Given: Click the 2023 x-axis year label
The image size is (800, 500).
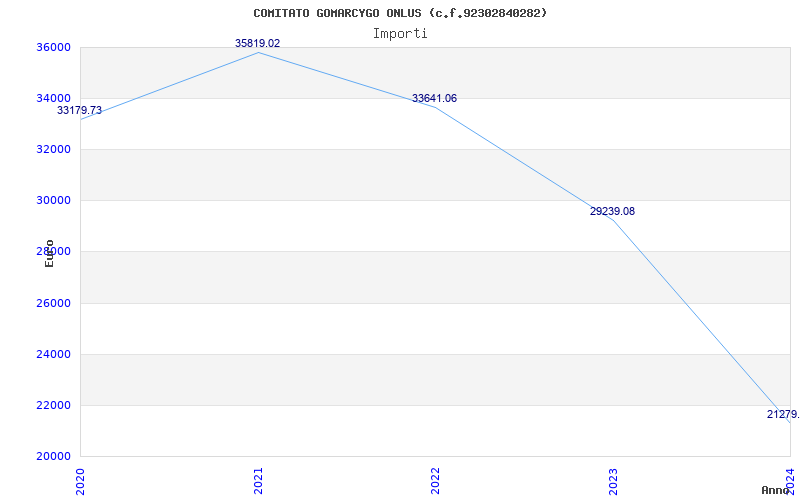Looking at the screenshot, I should [613, 481].
